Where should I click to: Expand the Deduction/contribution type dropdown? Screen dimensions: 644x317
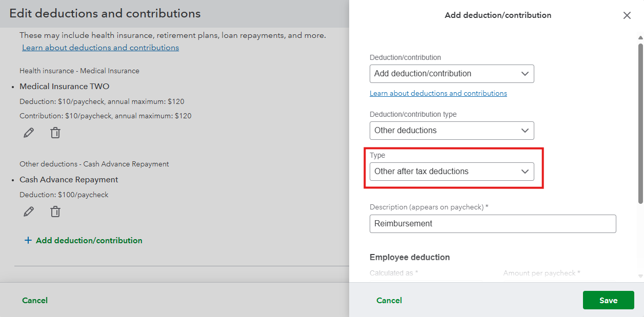(451, 131)
